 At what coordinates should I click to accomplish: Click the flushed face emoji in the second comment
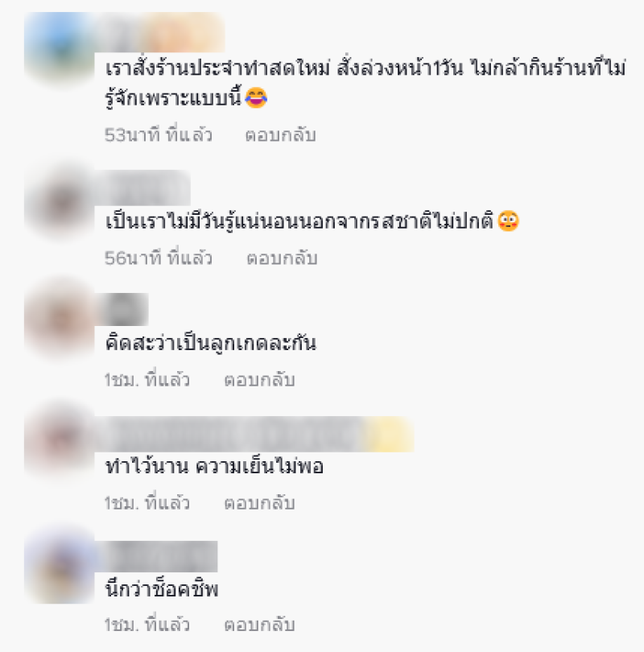pyautogui.click(x=509, y=221)
